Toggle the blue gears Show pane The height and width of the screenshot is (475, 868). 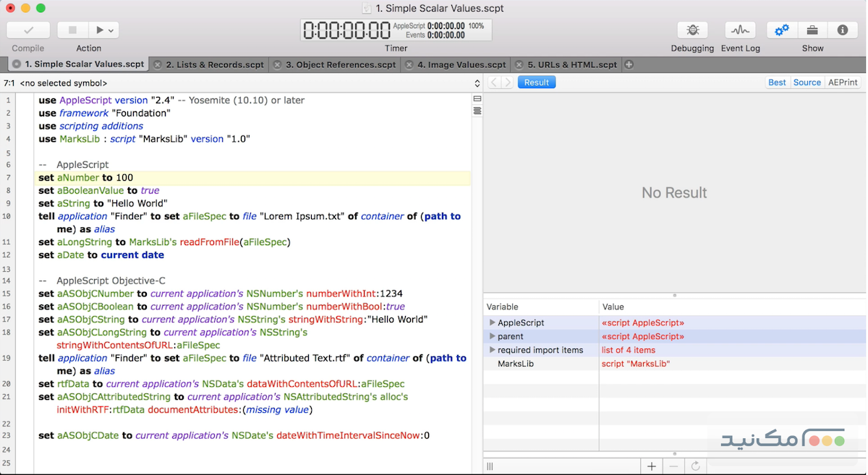(x=781, y=30)
